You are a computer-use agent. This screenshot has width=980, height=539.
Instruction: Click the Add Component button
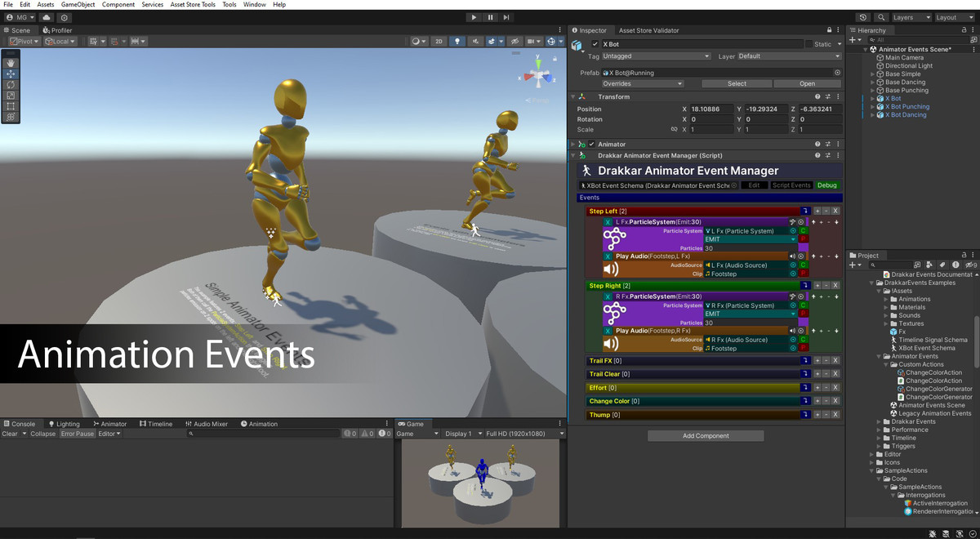click(706, 436)
